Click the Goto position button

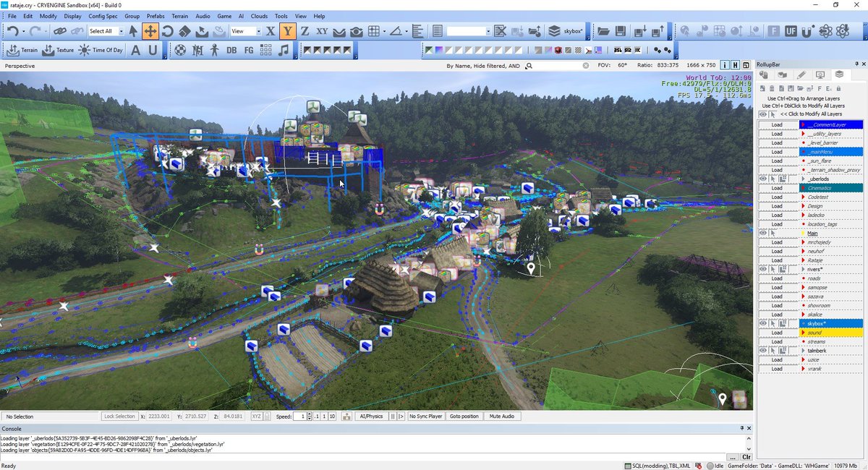(x=464, y=416)
